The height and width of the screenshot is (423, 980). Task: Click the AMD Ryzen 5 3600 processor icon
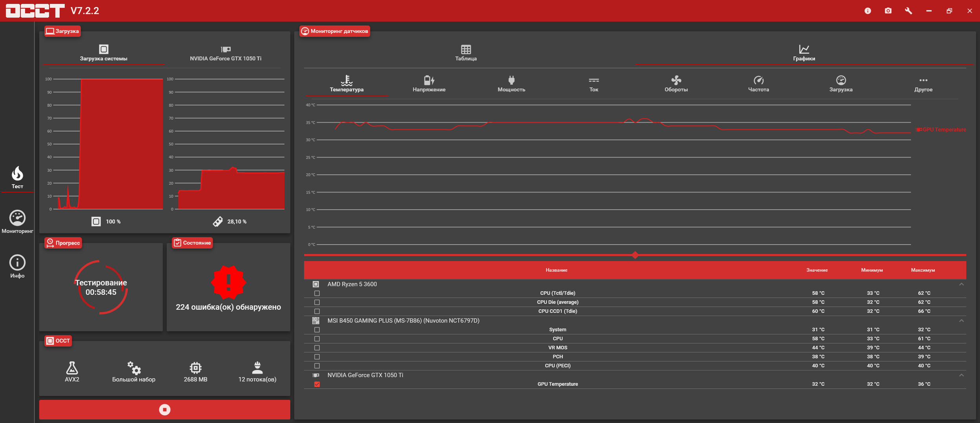(x=316, y=284)
